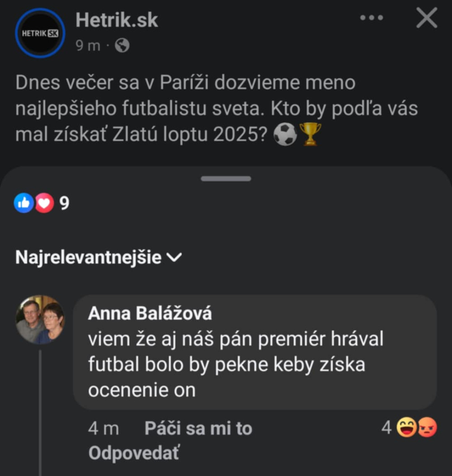Screen dimensions: 452x476
Task: Close the post with the X icon
Action: click(426, 19)
